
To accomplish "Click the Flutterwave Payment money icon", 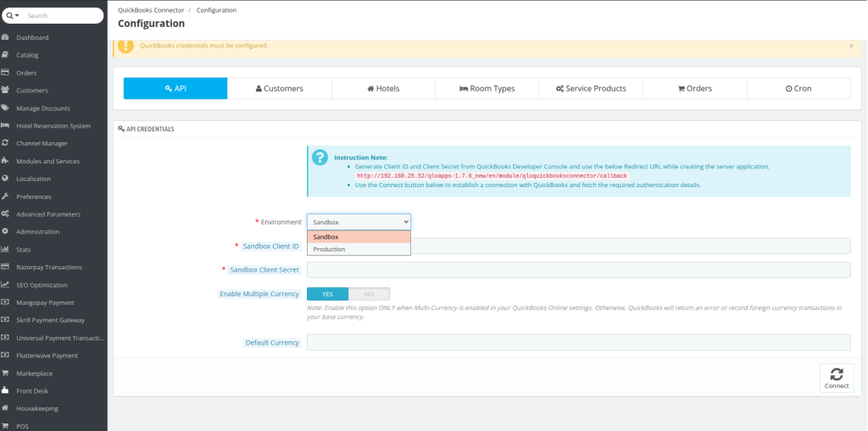I will click(5, 355).
